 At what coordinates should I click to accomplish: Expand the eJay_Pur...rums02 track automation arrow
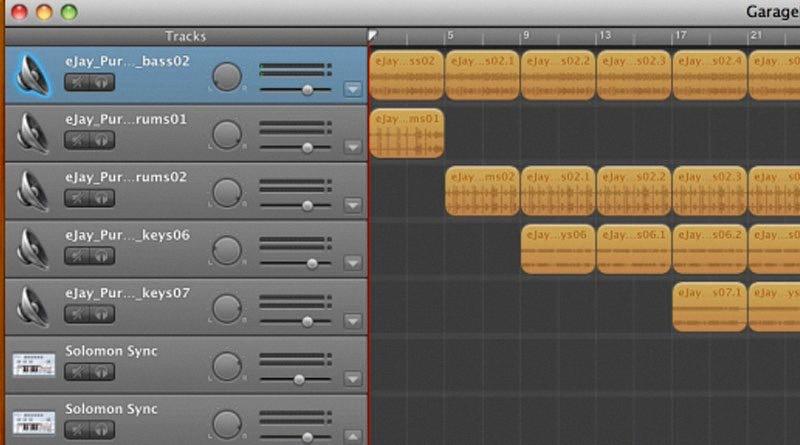point(353,205)
